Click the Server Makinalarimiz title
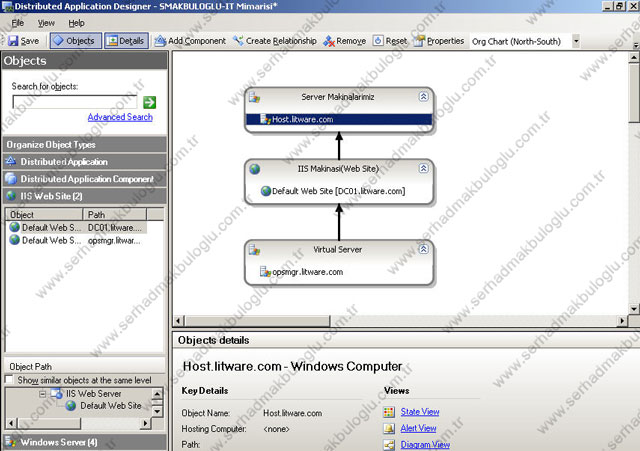The image size is (640, 451). [x=338, y=97]
